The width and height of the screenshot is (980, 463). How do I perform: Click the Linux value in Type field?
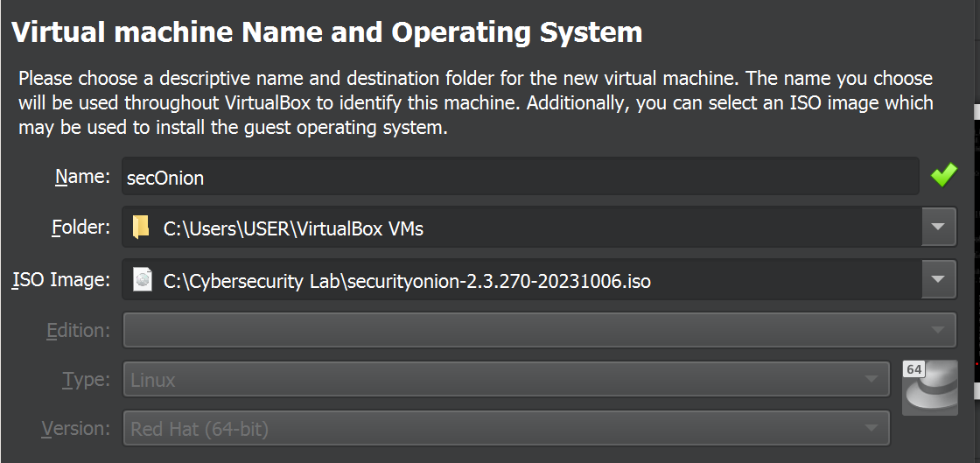(153, 381)
